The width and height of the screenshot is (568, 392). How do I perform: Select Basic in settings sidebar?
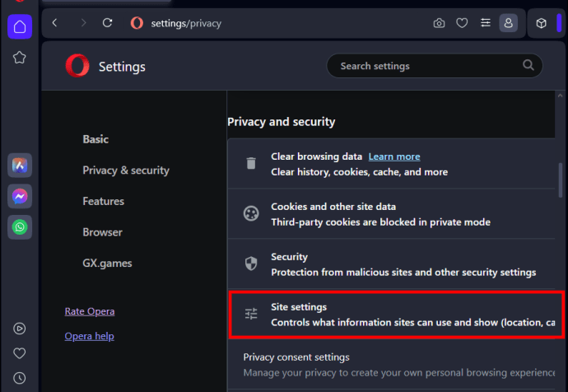click(x=95, y=139)
